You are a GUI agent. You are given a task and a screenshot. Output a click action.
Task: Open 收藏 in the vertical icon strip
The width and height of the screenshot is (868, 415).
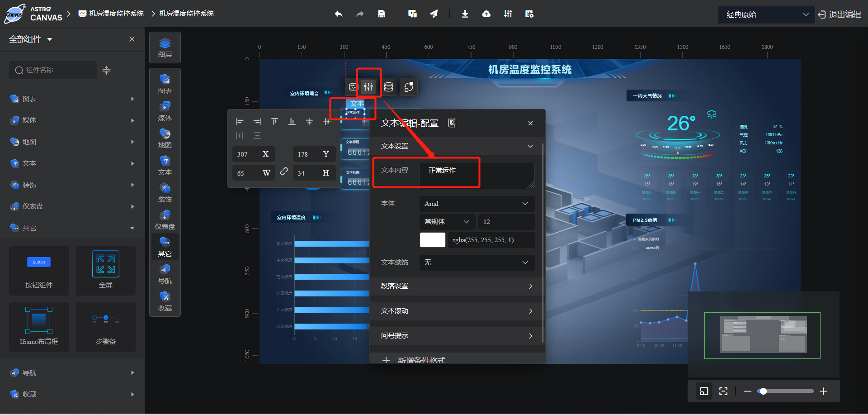[165, 301]
